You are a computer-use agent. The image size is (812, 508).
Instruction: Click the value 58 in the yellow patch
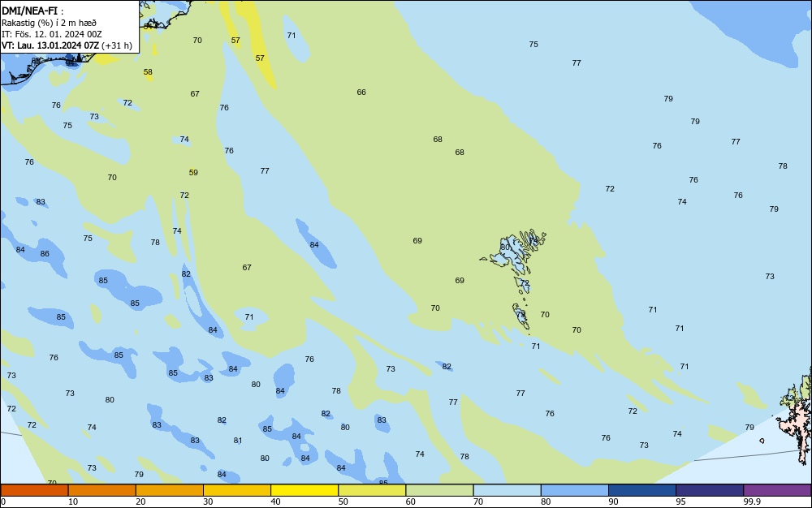[148, 72]
